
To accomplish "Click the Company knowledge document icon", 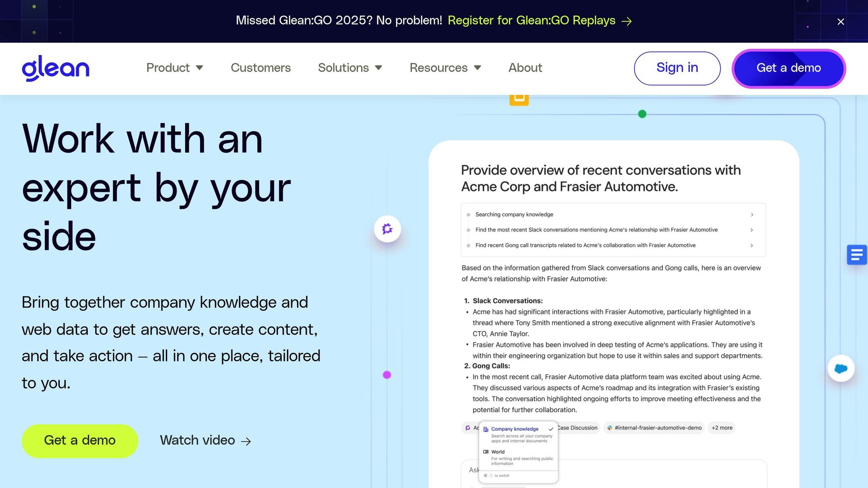I will (x=486, y=429).
